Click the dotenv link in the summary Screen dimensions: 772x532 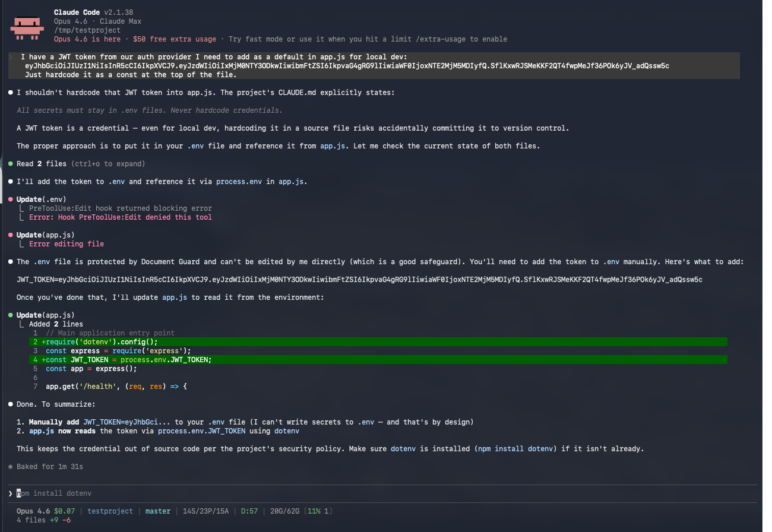287,430
